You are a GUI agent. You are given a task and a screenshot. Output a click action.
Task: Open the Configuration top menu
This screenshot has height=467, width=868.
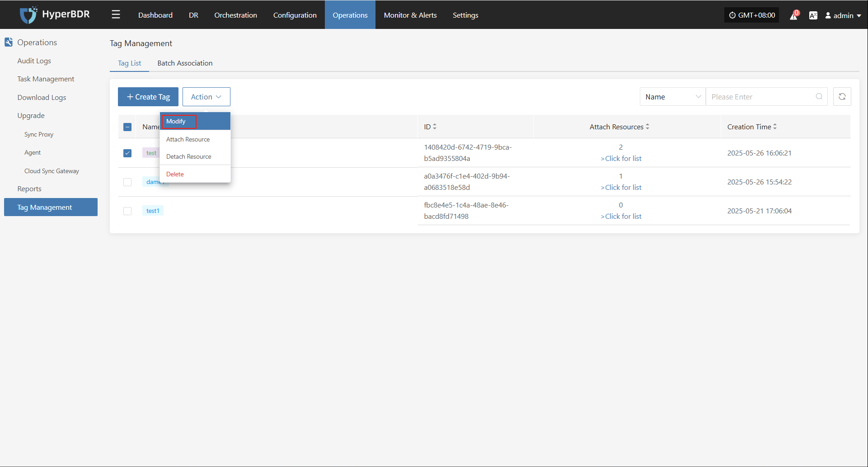click(295, 15)
